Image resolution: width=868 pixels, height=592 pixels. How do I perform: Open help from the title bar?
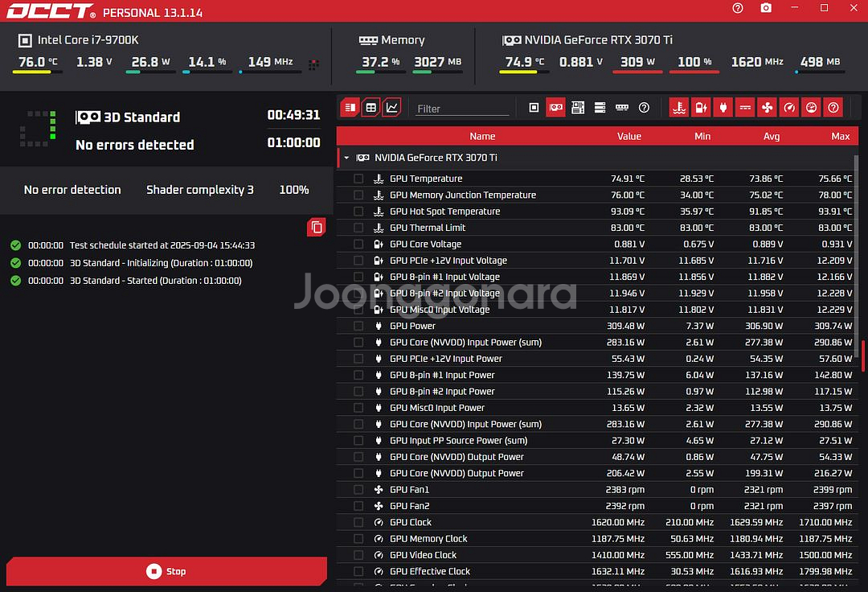(x=737, y=8)
